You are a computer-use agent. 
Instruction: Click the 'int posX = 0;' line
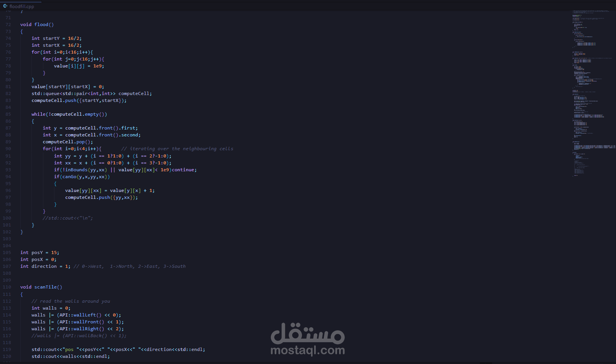click(x=38, y=259)
